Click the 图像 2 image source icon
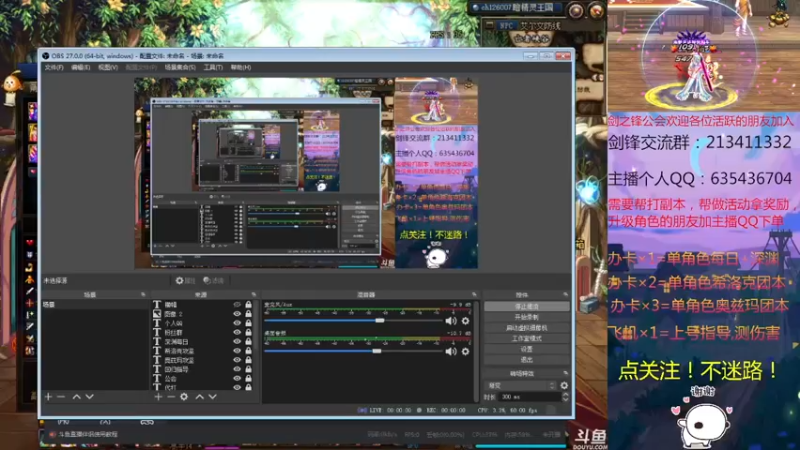This screenshot has width=800, height=450. [157, 314]
